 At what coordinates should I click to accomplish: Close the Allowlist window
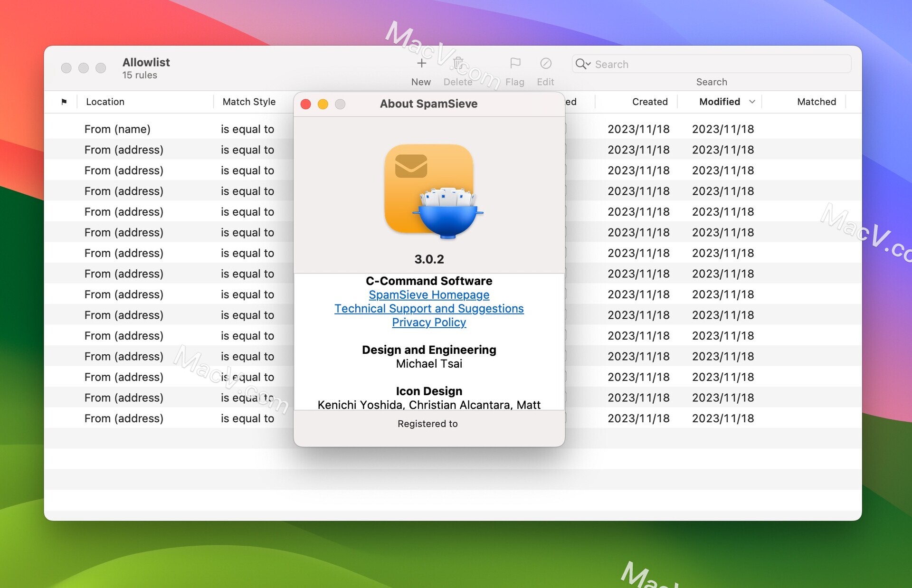pos(66,68)
